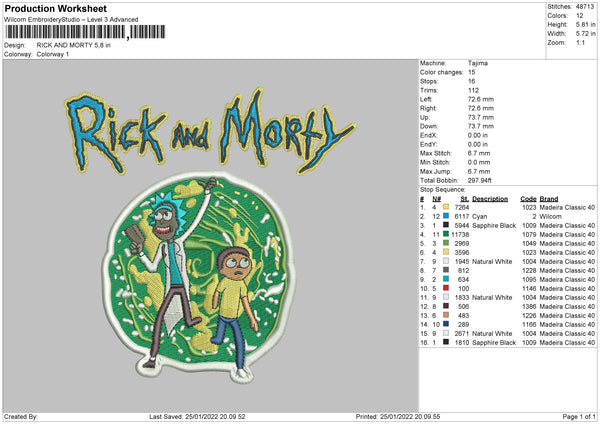Click stitch count '7264' in stop 1

[461, 207]
